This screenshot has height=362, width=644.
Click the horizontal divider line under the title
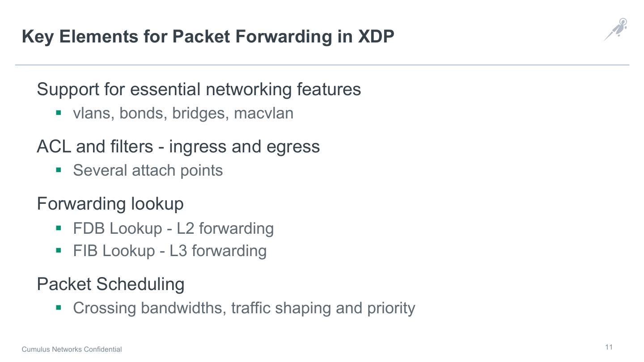pyautogui.click(x=322, y=65)
